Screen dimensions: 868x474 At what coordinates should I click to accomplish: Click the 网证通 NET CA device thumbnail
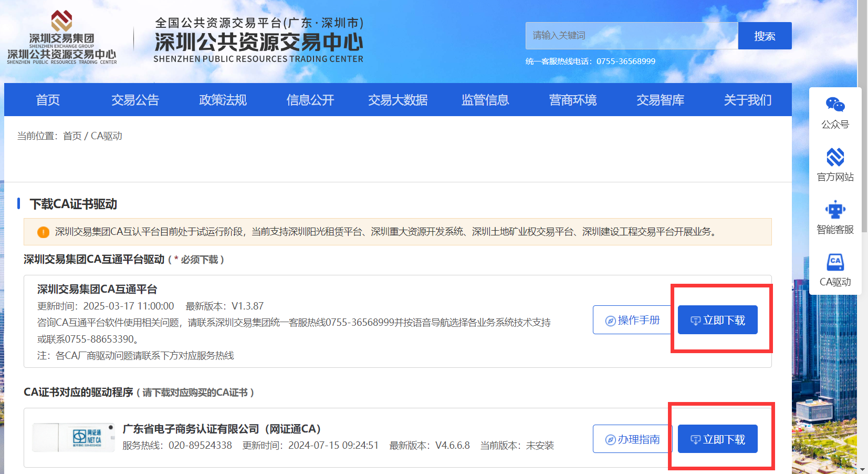tap(74, 437)
